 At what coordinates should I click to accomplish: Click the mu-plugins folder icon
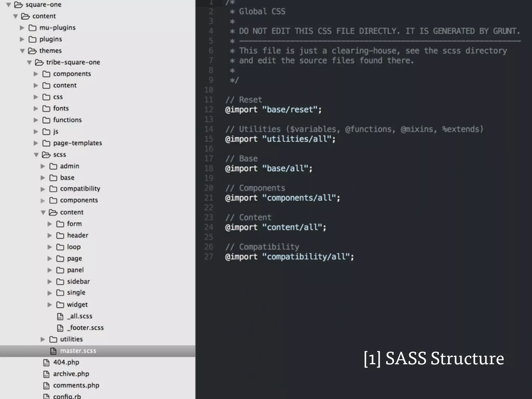coord(32,28)
